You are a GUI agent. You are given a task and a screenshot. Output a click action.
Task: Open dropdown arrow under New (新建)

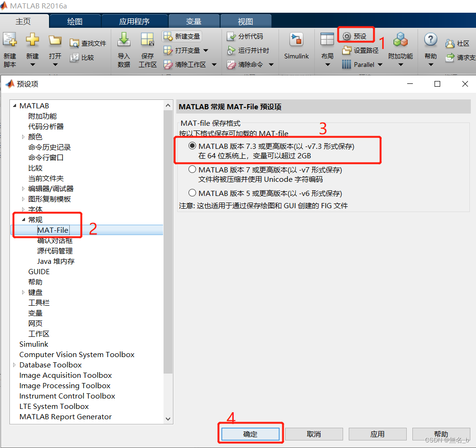(x=33, y=65)
